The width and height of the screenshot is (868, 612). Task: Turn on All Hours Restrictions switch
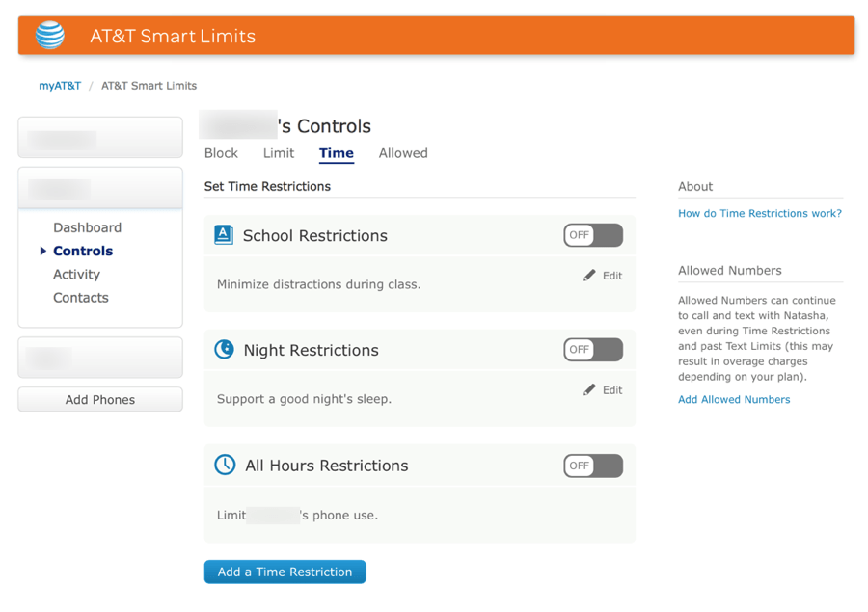point(593,466)
